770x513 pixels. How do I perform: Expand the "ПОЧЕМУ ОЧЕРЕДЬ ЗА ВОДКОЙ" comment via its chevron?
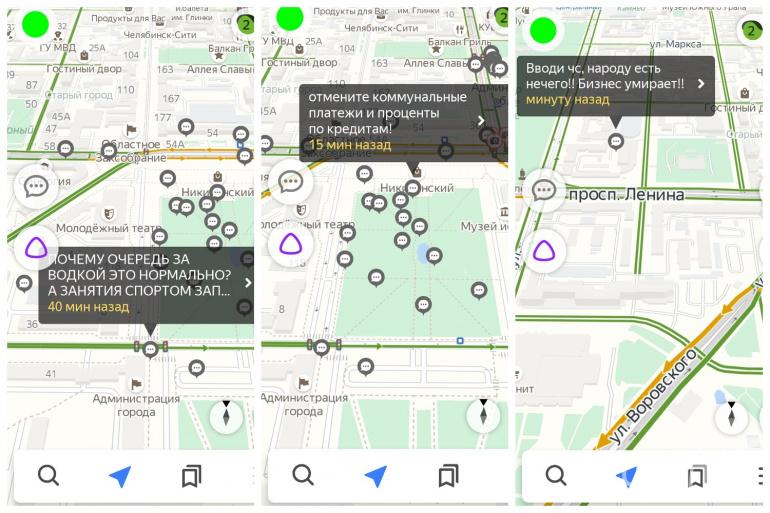click(x=247, y=283)
